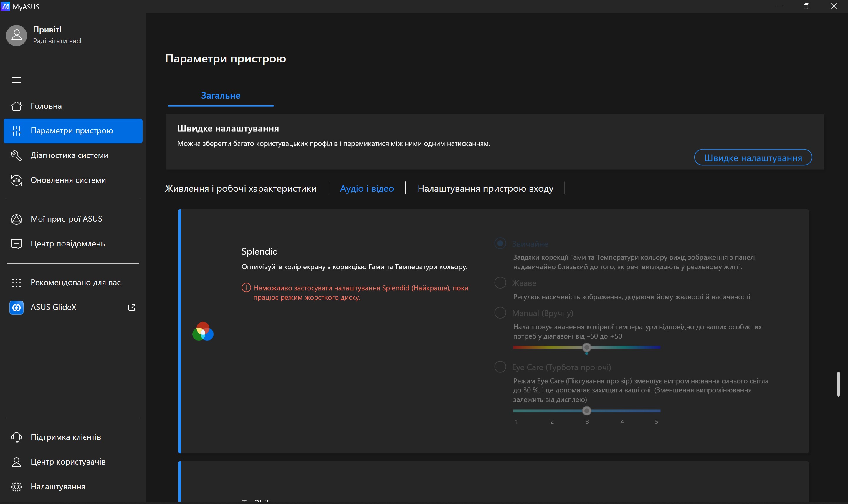Open Мої пристрої ASUS icon

tap(16, 219)
